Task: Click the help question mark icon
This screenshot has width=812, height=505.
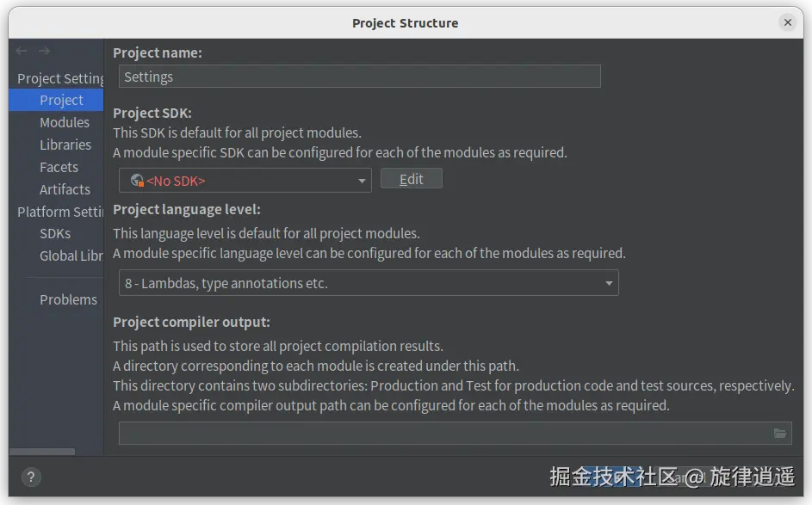Action: (x=31, y=477)
